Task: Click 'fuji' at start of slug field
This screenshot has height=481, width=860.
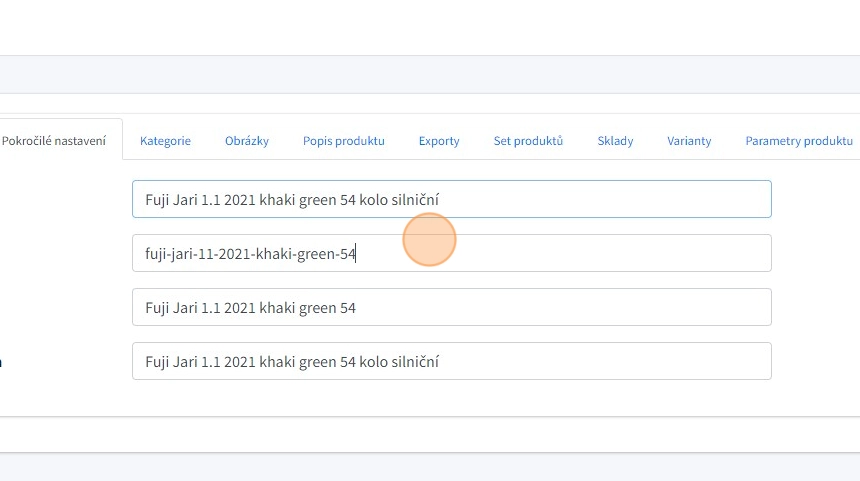Action: 154,254
